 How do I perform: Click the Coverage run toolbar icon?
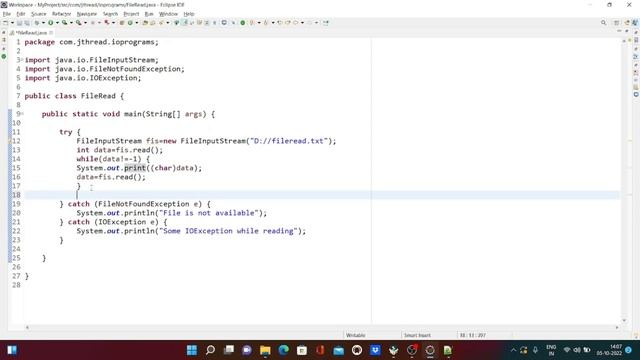tap(64, 23)
